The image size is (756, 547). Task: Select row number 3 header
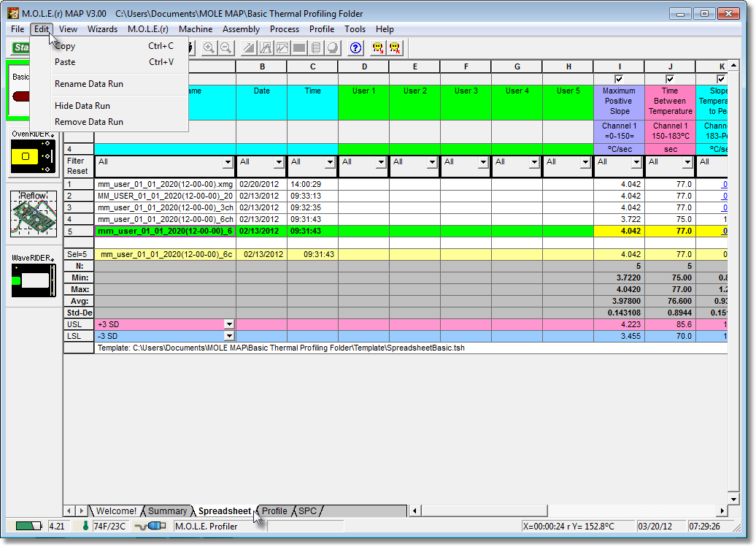tap(79, 208)
